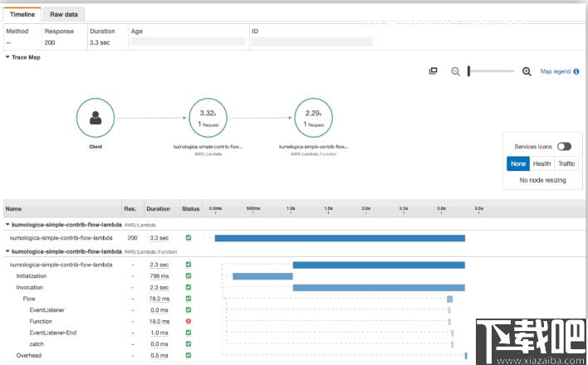Click the Initialization timeline bar
The width and height of the screenshot is (588, 365).
(x=262, y=276)
